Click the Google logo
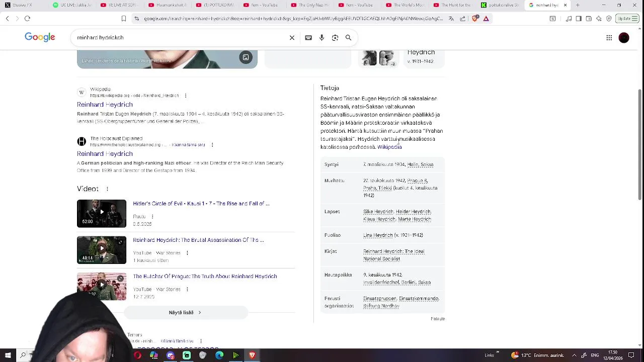 click(x=40, y=37)
